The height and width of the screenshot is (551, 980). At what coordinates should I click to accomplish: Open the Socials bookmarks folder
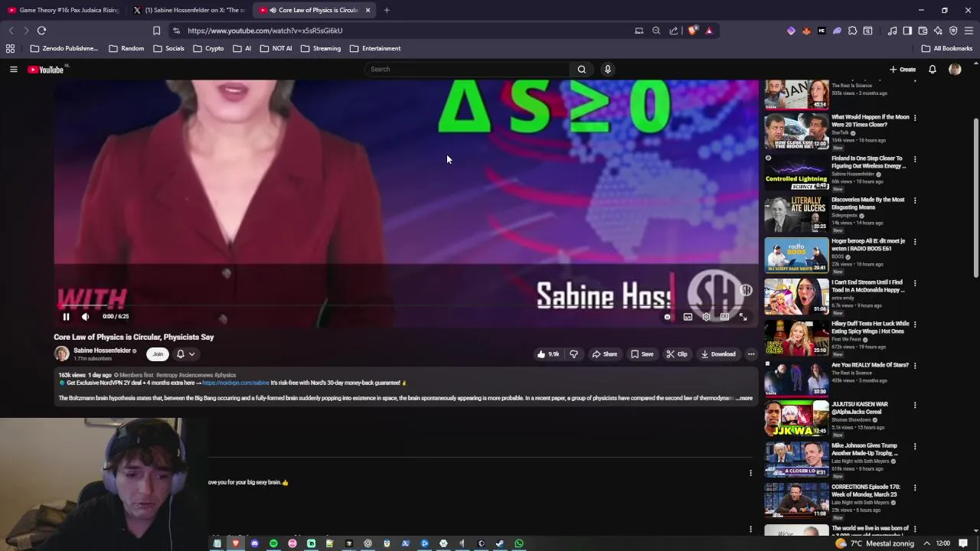[168, 48]
